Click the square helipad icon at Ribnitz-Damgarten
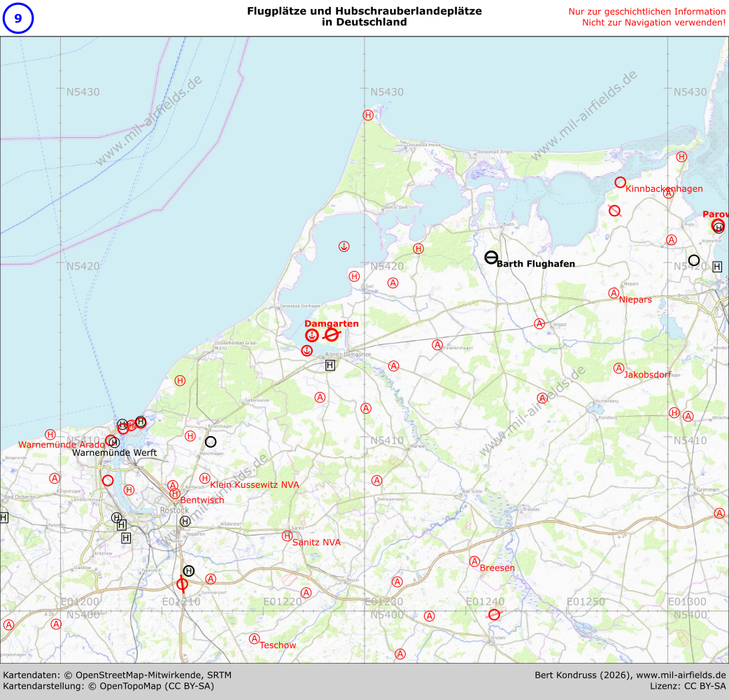The image size is (729, 700). [x=330, y=365]
